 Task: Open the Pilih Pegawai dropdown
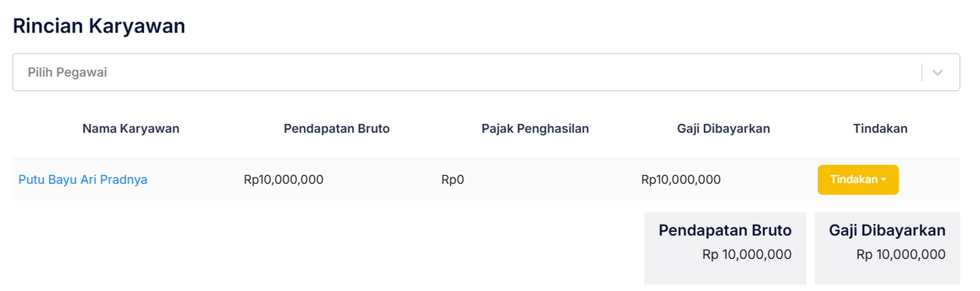(x=266, y=72)
